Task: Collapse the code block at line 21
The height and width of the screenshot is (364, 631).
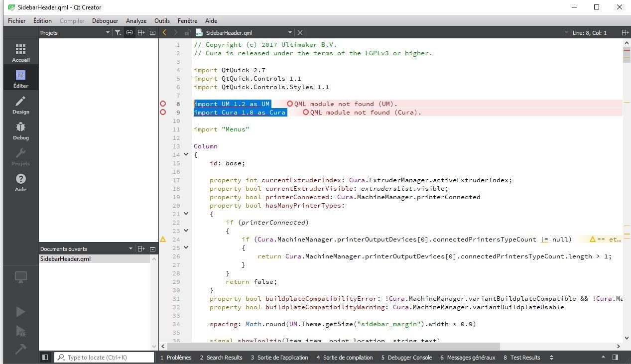Action: [186, 214]
